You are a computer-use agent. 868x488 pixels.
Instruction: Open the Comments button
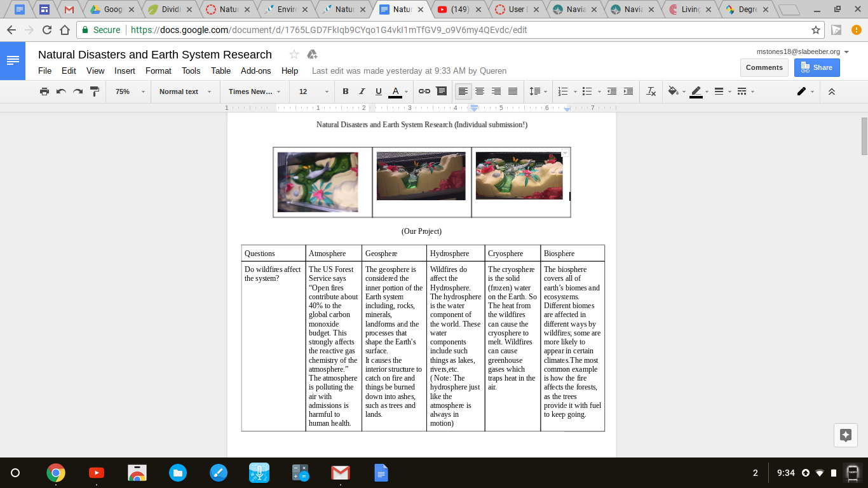click(x=764, y=67)
